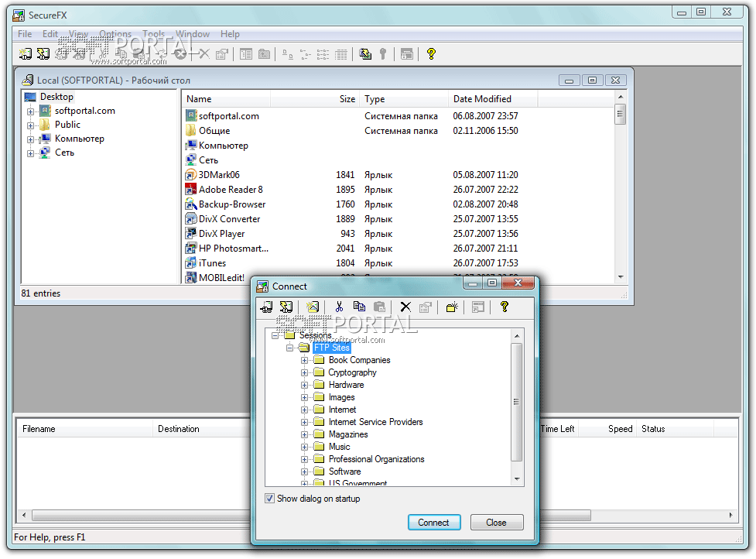Select the Software folder in sessions

pos(345,472)
